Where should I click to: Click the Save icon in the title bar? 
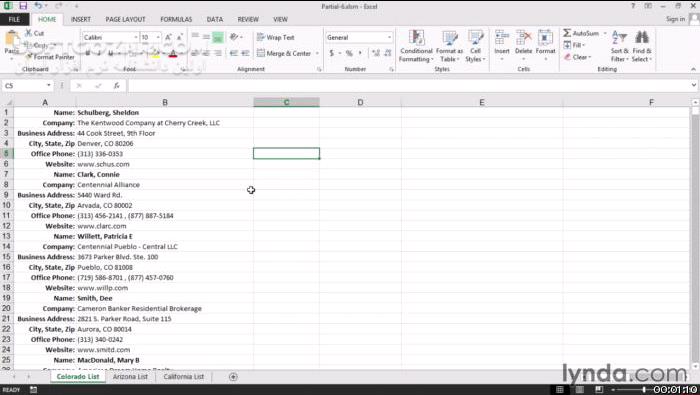(x=23, y=6)
